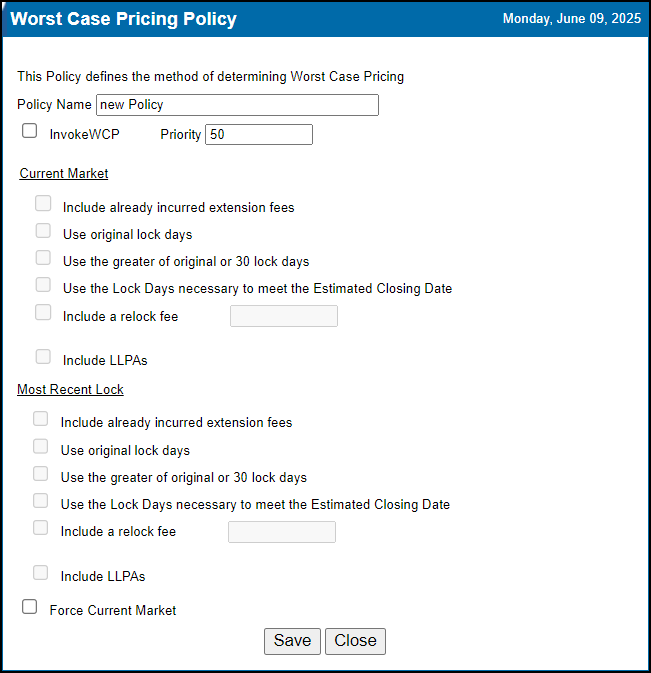Click the Priority input field
651x673 pixels.
[x=259, y=135]
